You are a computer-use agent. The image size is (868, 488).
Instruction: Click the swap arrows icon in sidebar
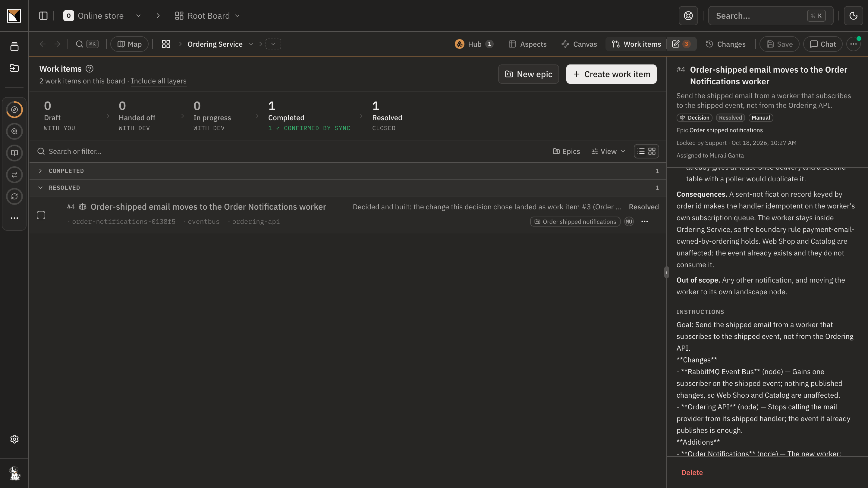(x=14, y=174)
